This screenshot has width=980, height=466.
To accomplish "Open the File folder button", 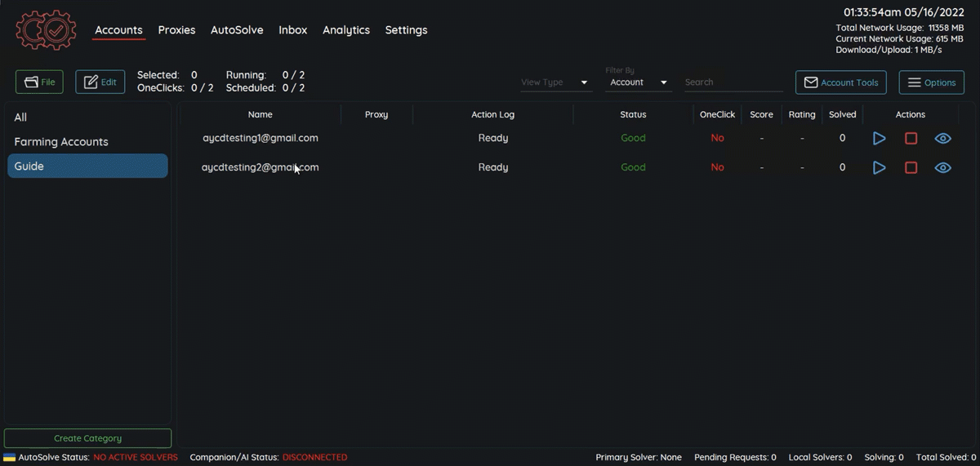I will click(39, 82).
